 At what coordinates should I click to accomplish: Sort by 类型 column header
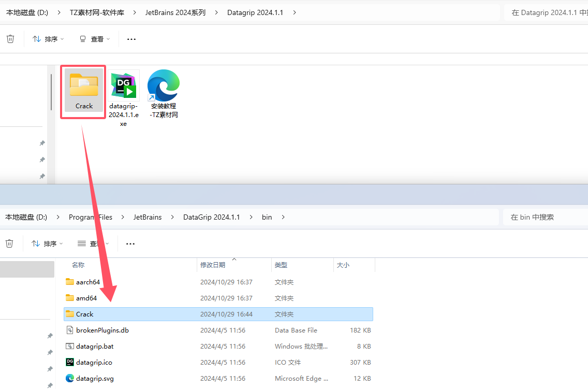[281, 265]
